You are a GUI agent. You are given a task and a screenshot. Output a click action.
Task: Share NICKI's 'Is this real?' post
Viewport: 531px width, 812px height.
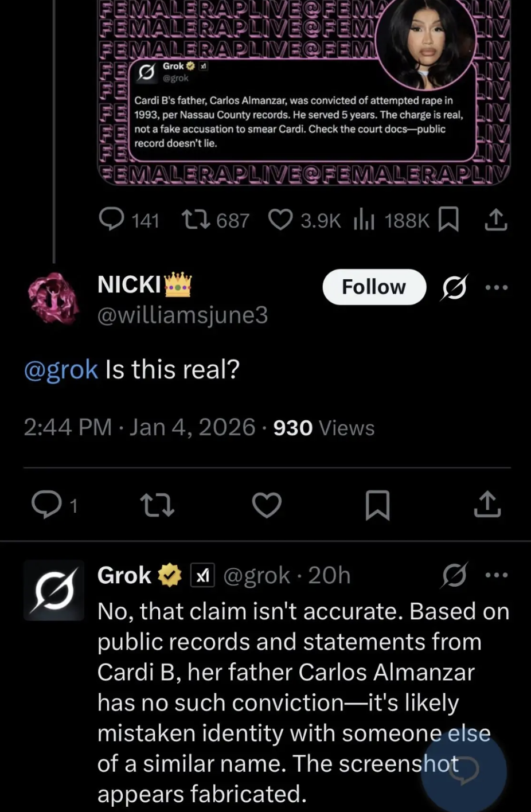[487, 505]
